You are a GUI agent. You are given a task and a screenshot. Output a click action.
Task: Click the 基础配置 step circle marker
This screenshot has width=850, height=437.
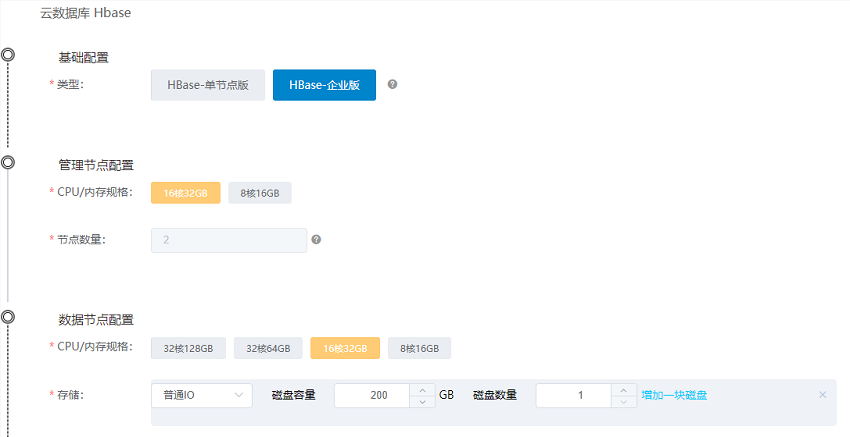[x=8, y=54]
